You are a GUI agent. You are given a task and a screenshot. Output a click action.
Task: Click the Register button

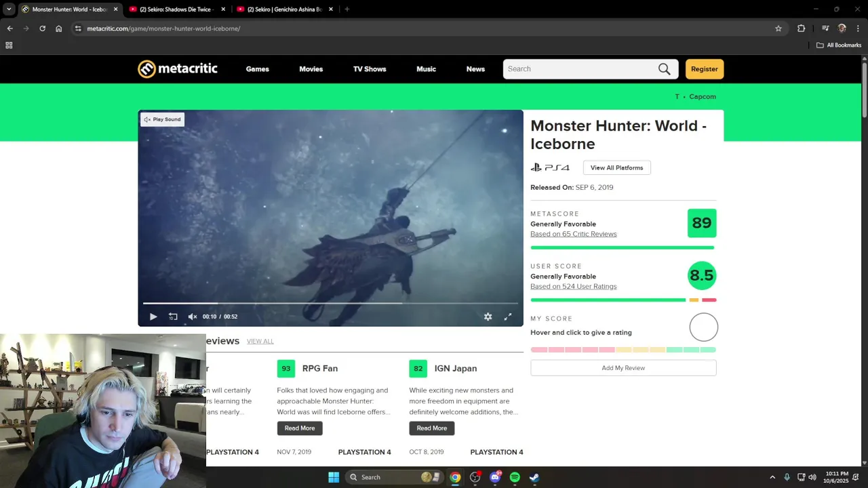pos(705,69)
